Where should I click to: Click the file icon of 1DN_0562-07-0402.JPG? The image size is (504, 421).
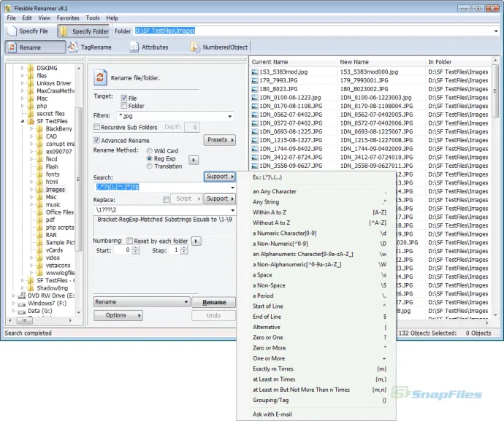(x=255, y=115)
